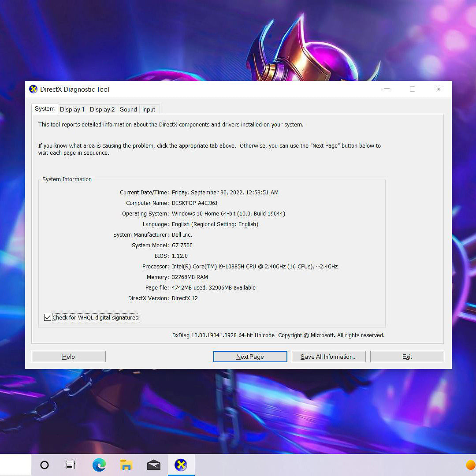This screenshot has height=476, width=476.
Task: Switch to the Display 2 tab
Action: pyautogui.click(x=102, y=109)
